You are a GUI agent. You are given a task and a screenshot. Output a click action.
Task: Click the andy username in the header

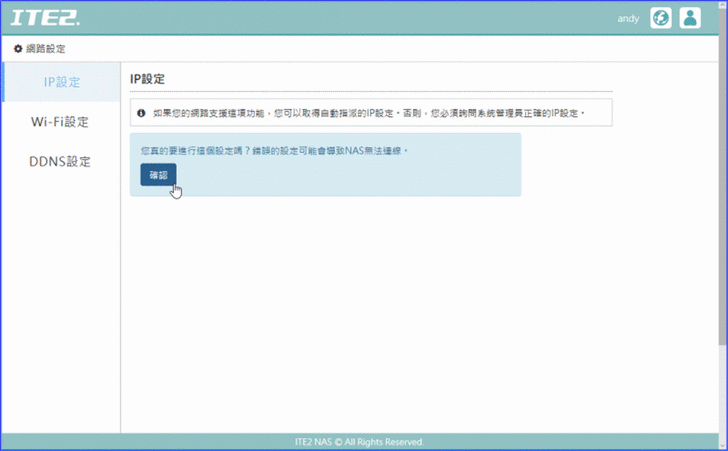(x=628, y=19)
